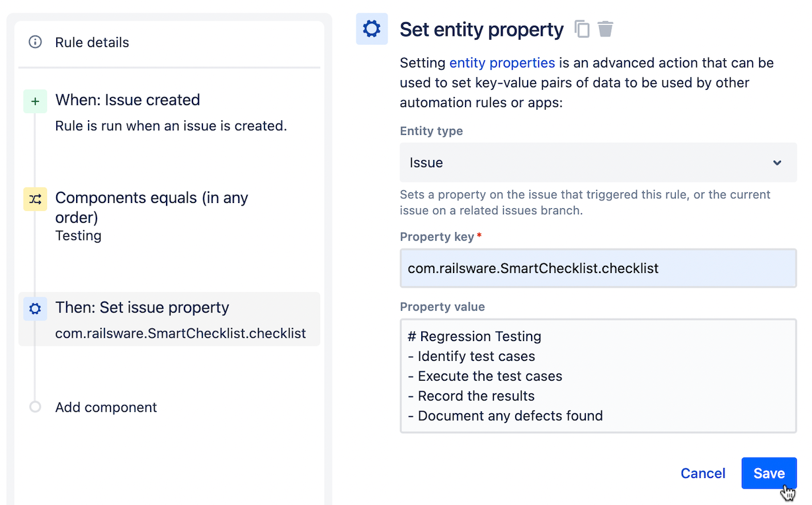
Task: Open the When: Issue created step
Action: (x=127, y=100)
